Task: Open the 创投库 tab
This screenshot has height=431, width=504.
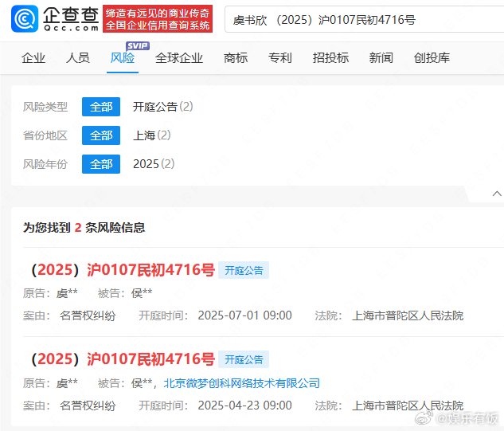Action: coord(432,58)
